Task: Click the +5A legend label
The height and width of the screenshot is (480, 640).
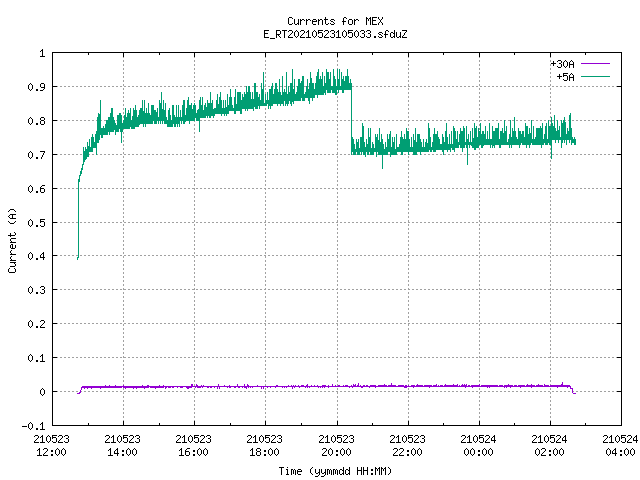Action: tap(566, 77)
